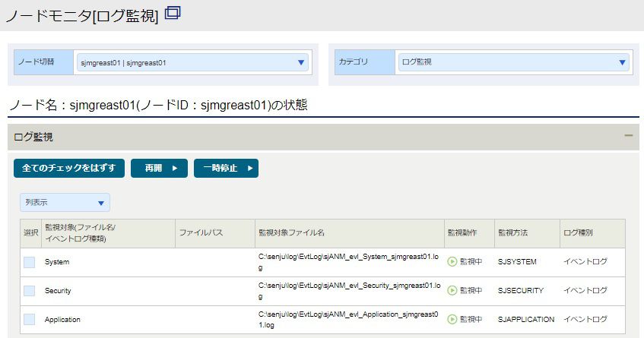Click the カテゴリ label
Image resolution: width=644 pixels, height=338 pixels.
[x=353, y=62]
